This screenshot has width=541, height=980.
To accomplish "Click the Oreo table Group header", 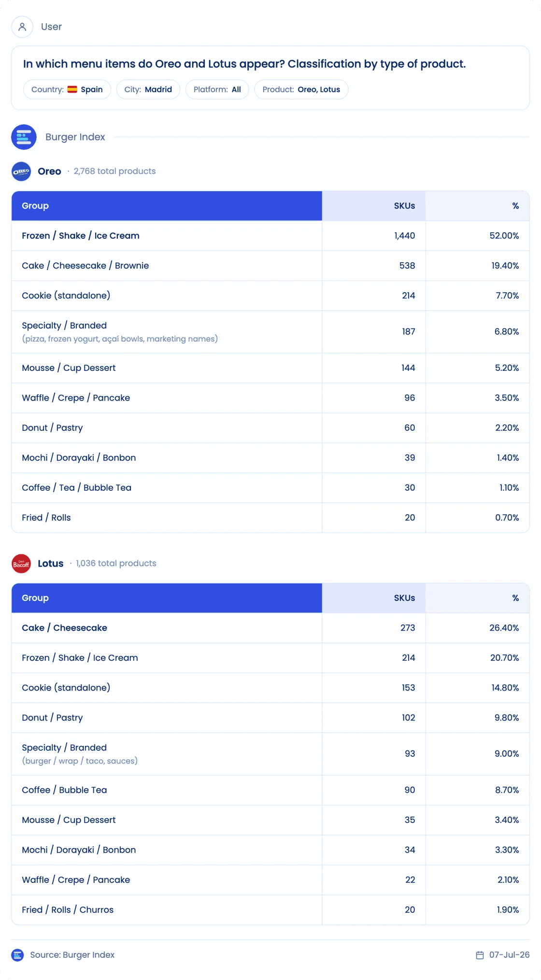I will point(167,206).
